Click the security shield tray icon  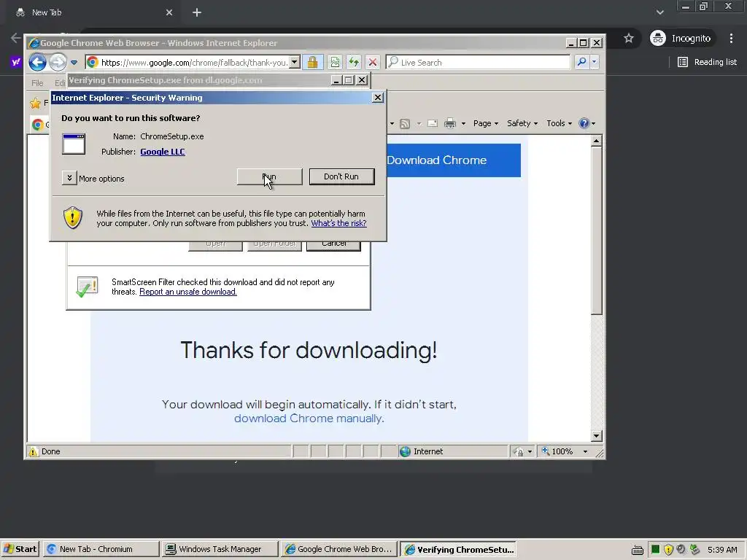[668, 550]
